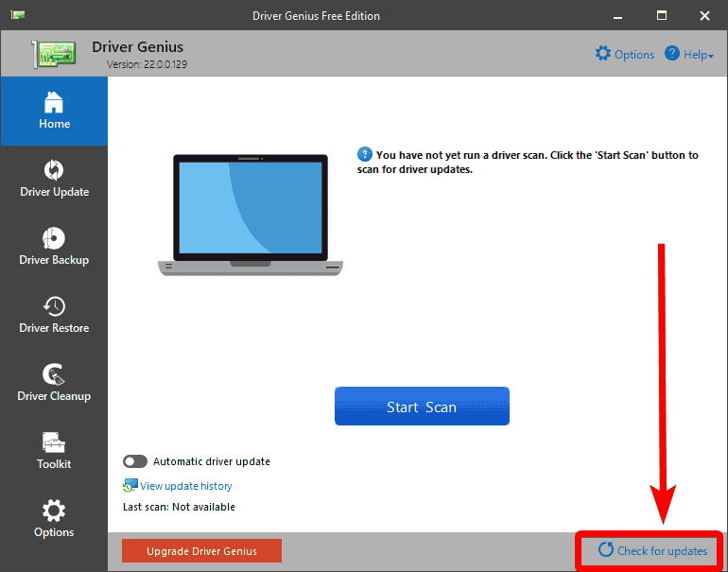Screen dimensions: 728x572
Task: Click the blue question mark info icon
Action: pos(364,154)
